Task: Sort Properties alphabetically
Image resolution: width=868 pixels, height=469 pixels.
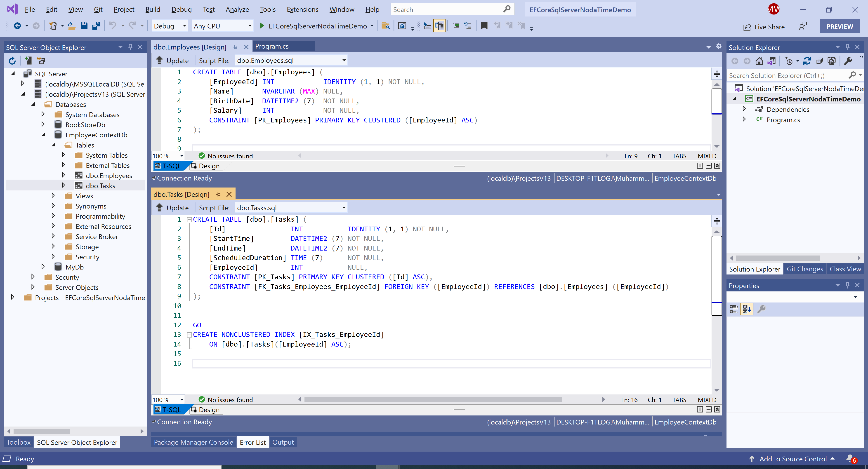Action: tap(746, 309)
